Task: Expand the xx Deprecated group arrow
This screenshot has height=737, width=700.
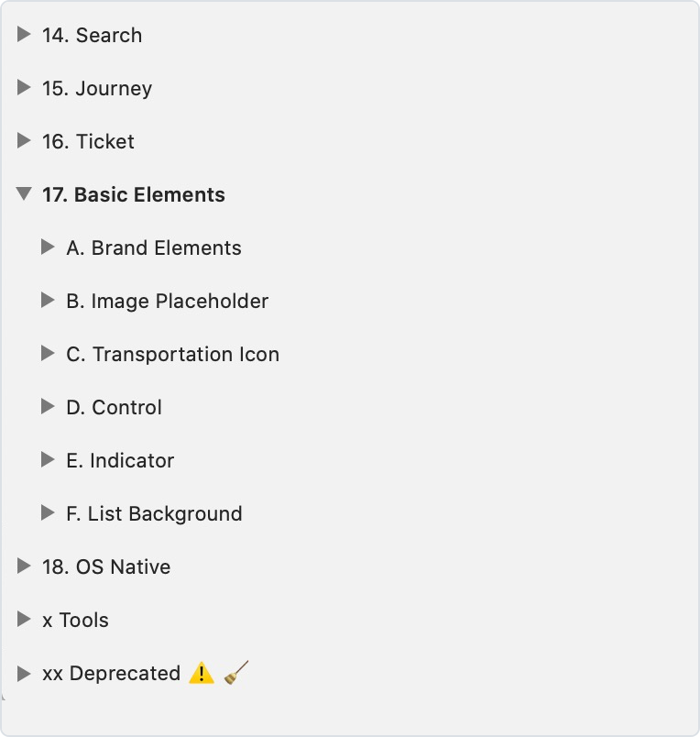Action: (24, 673)
